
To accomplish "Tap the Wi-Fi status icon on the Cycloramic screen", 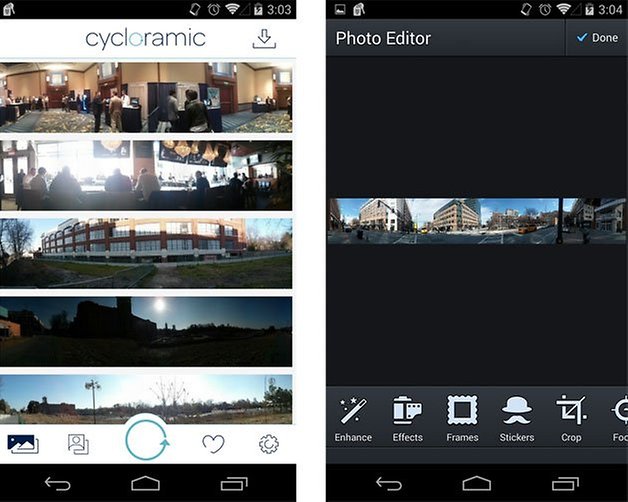I will pyautogui.click(x=233, y=9).
